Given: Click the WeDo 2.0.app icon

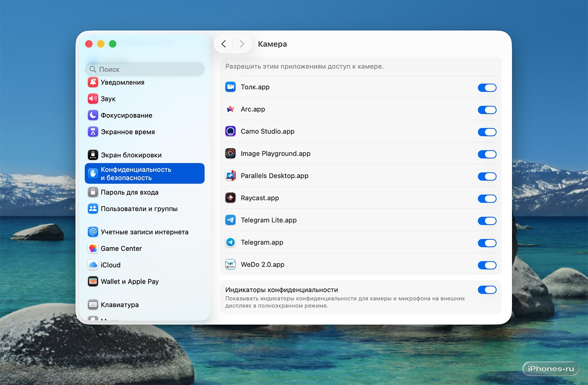Looking at the screenshot, I should click(x=230, y=264).
